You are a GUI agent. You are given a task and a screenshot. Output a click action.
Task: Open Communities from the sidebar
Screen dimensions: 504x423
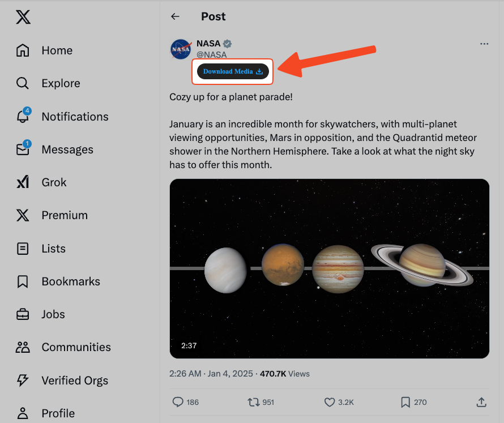pos(23,347)
